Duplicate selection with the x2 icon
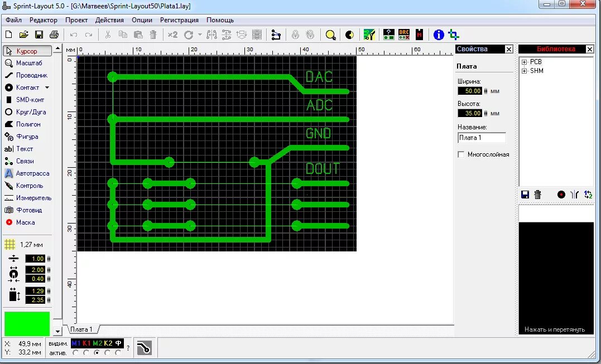Screen dimensions: 601x364 click(x=172, y=35)
